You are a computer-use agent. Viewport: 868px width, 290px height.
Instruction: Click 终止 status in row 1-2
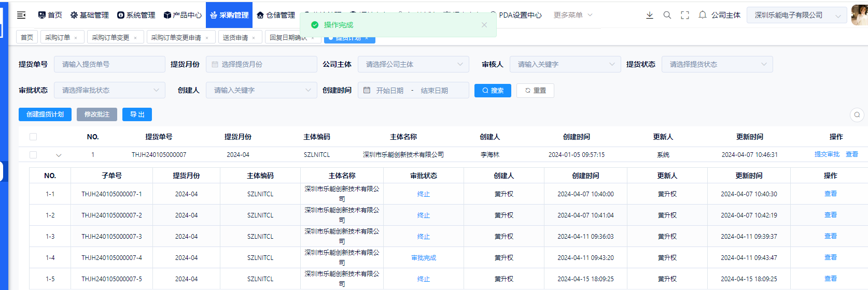[424, 215]
